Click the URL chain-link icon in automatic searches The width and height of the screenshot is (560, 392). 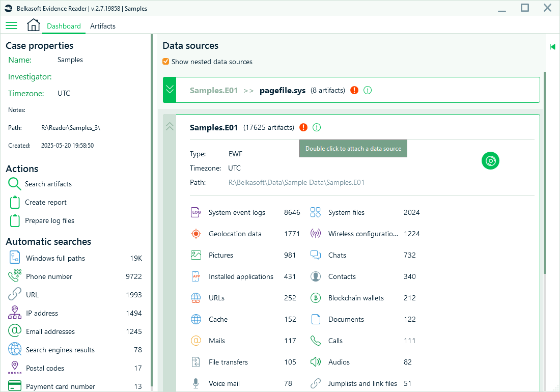[x=15, y=294]
